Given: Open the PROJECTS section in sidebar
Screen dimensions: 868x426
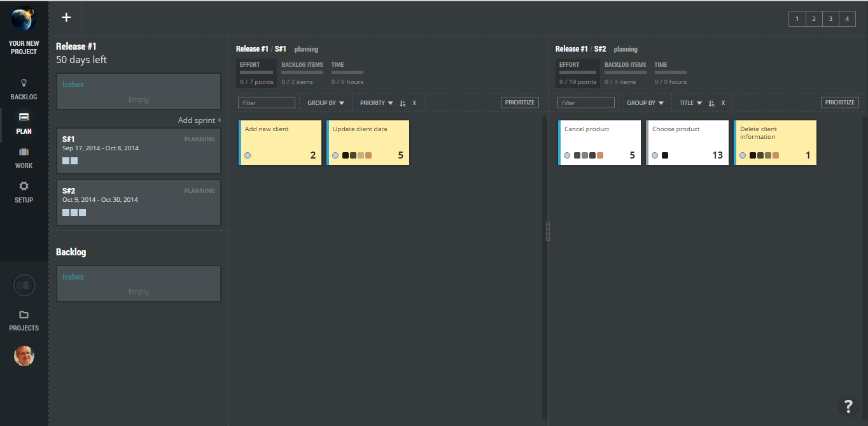Looking at the screenshot, I should (24, 318).
